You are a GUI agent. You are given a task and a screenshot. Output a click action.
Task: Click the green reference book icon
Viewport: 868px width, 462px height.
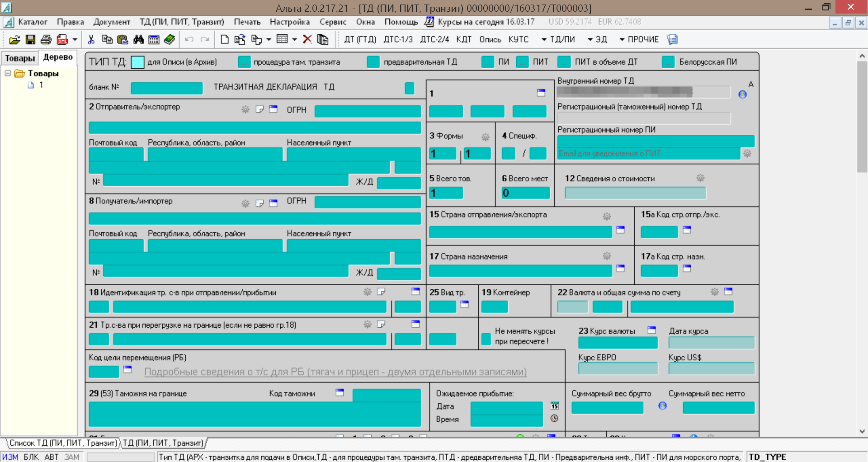(x=170, y=40)
